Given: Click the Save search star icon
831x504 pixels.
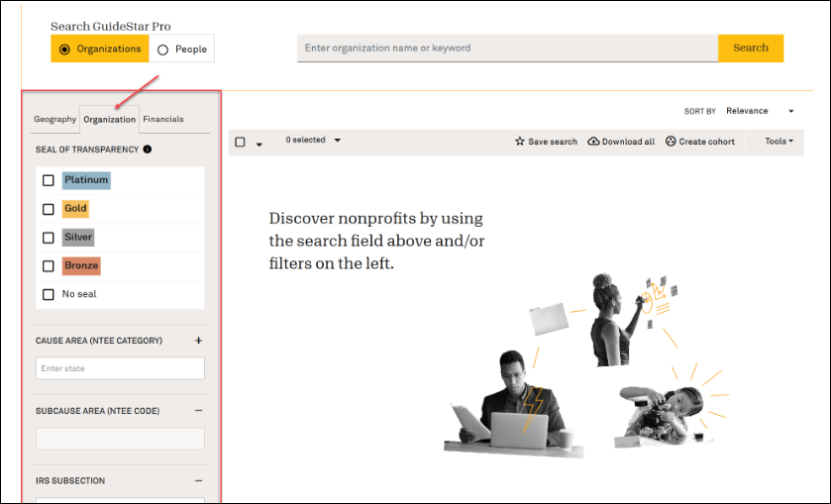Looking at the screenshot, I should [x=520, y=142].
